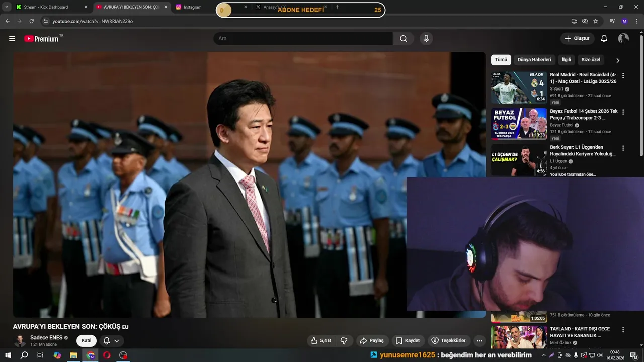The width and height of the screenshot is (644, 362).
Task: Open Real Madrid - Real Sociedad video title
Action: click(x=584, y=78)
